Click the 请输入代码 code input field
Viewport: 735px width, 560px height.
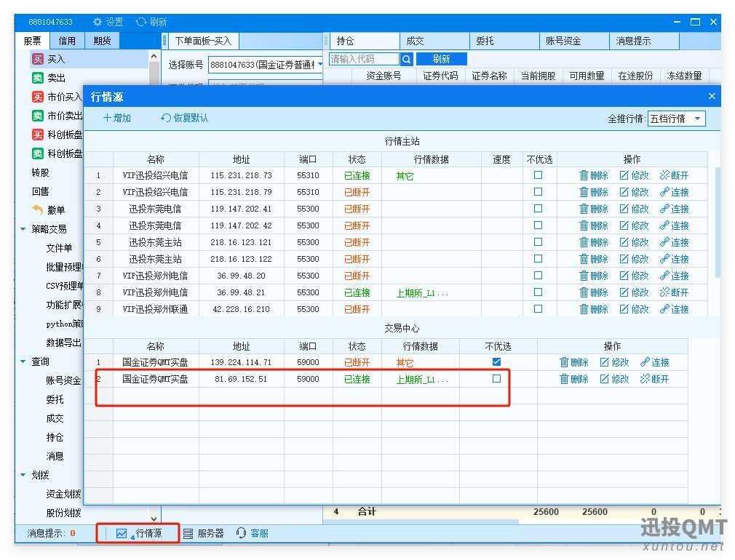tap(364, 59)
